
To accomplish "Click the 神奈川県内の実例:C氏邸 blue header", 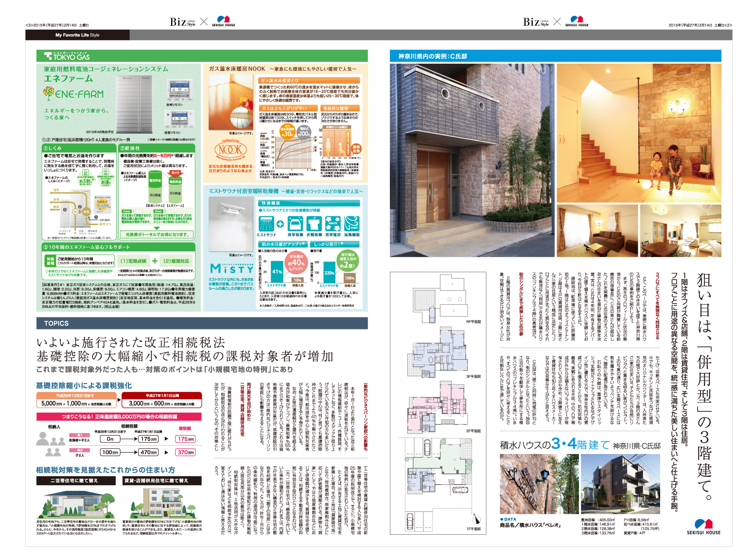I will click(556, 56).
